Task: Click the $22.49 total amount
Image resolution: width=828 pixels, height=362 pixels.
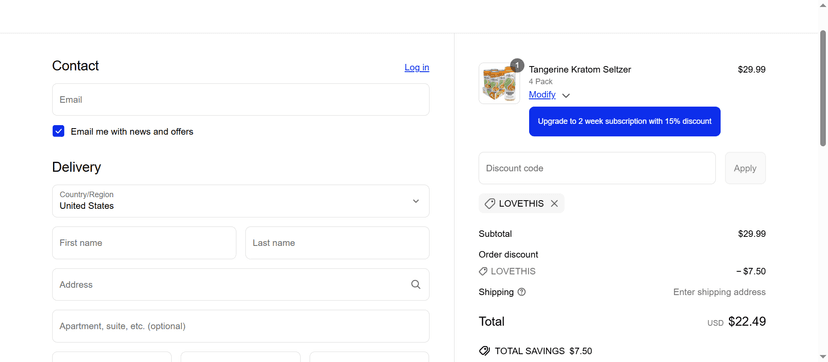Action: click(x=747, y=321)
